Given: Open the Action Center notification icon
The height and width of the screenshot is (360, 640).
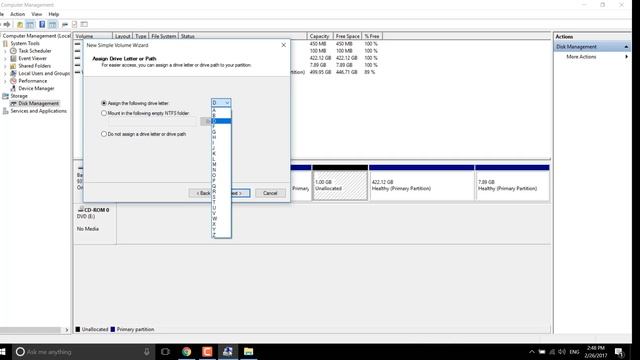Looking at the screenshot, I should pos(619,352).
